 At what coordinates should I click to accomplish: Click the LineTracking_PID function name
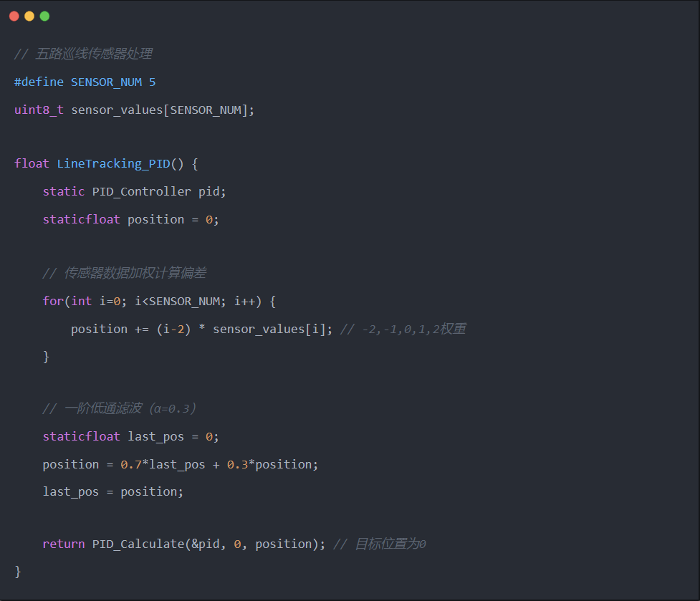[x=113, y=164]
